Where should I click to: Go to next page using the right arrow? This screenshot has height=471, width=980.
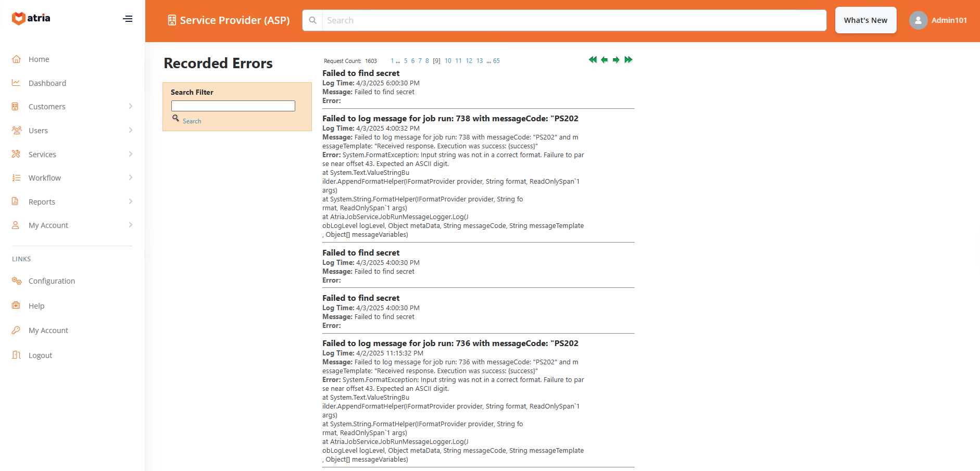(616, 60)
